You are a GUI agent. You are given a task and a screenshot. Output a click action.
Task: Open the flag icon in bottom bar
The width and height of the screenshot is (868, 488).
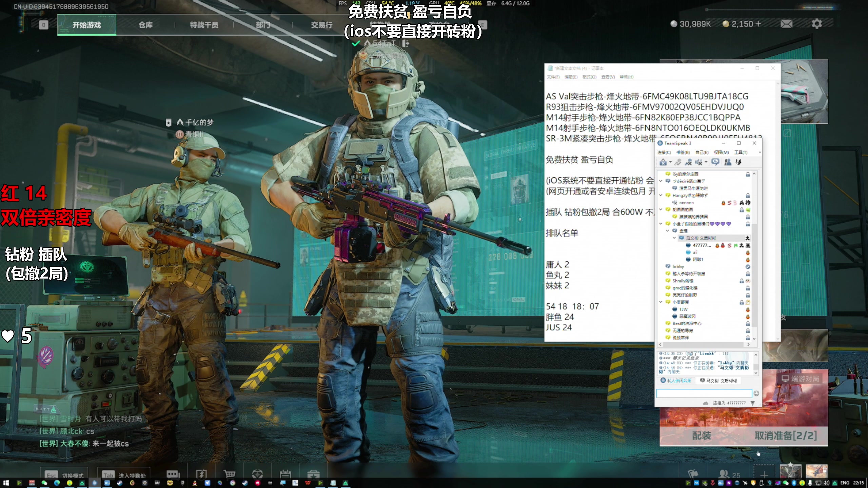tap(693, 474)
